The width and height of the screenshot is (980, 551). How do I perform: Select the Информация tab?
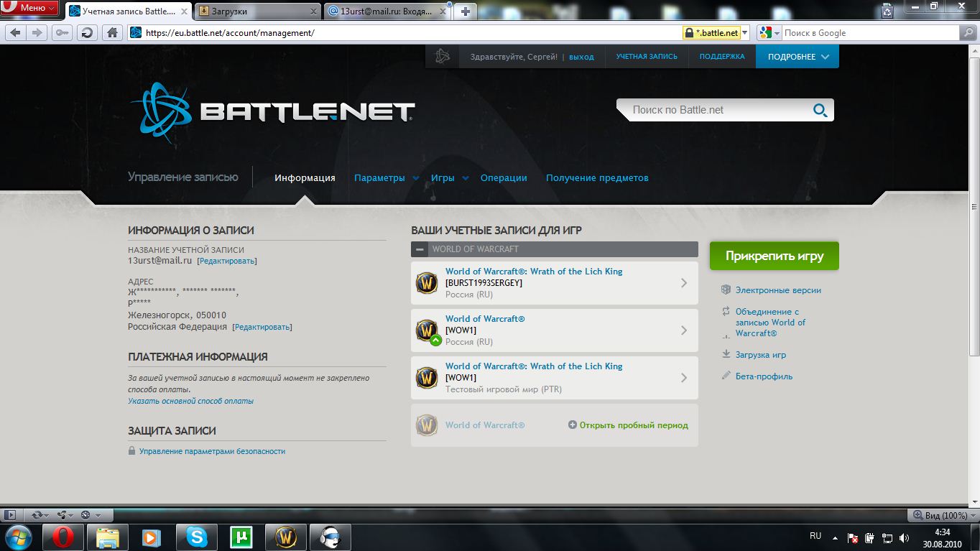[x=305, y=178]
